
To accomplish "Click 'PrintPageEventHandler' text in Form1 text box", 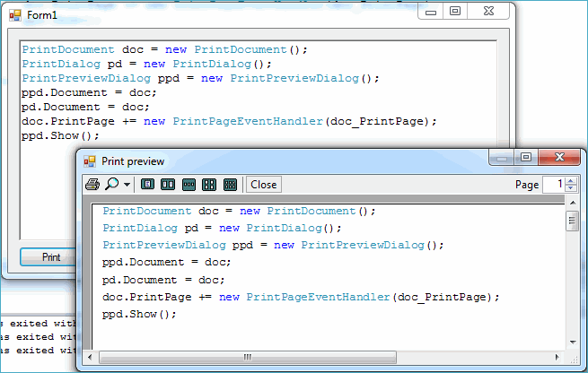I will 248,121.
